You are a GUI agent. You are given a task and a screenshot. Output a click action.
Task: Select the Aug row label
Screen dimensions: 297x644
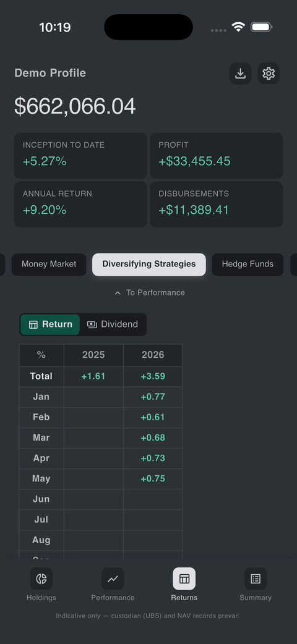tap(41, 541)
